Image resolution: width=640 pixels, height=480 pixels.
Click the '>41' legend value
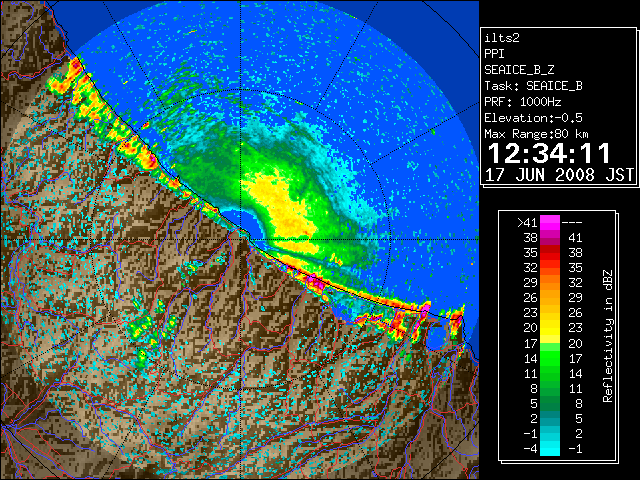(527, 222)
